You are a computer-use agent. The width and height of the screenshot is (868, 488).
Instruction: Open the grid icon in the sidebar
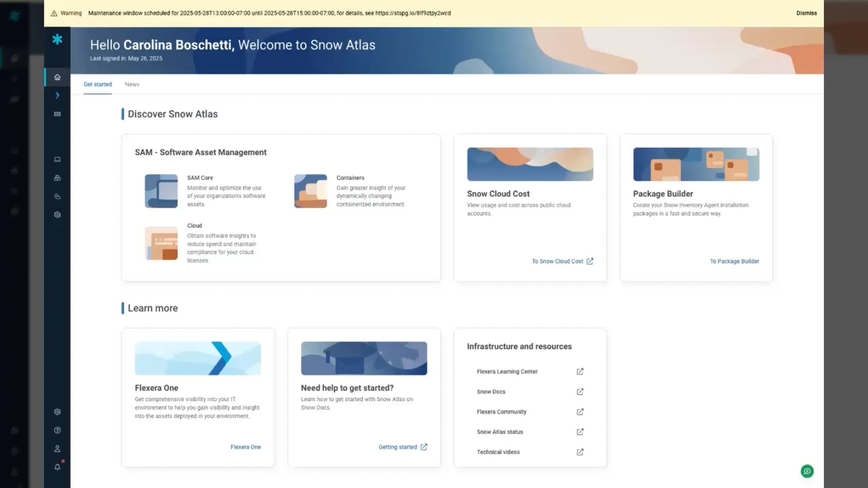(x=57, y=114)
